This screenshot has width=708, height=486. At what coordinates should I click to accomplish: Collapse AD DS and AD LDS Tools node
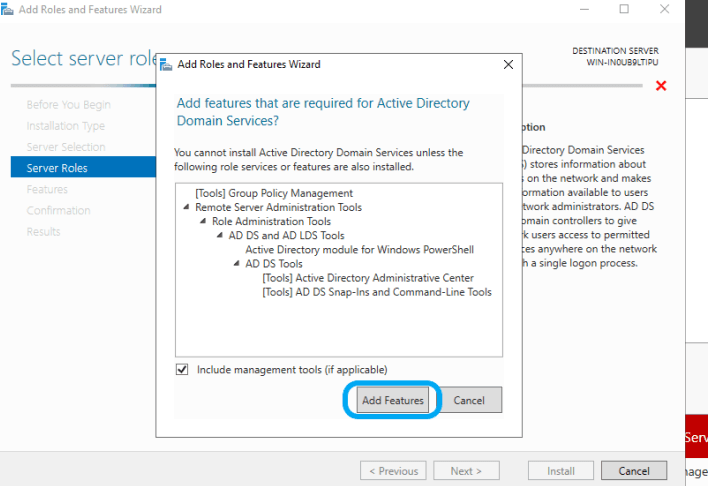pyautogui.click(x=219, y=235)
